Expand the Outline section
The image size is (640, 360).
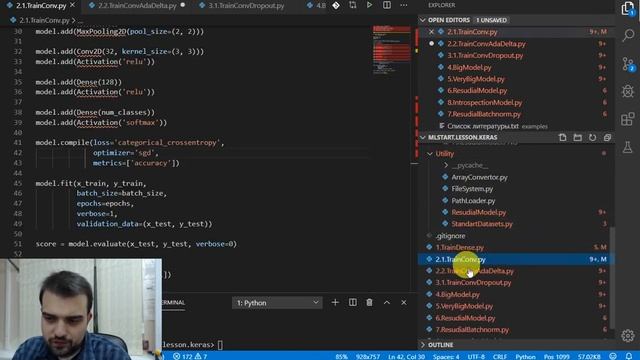click(x=423, y=345)
